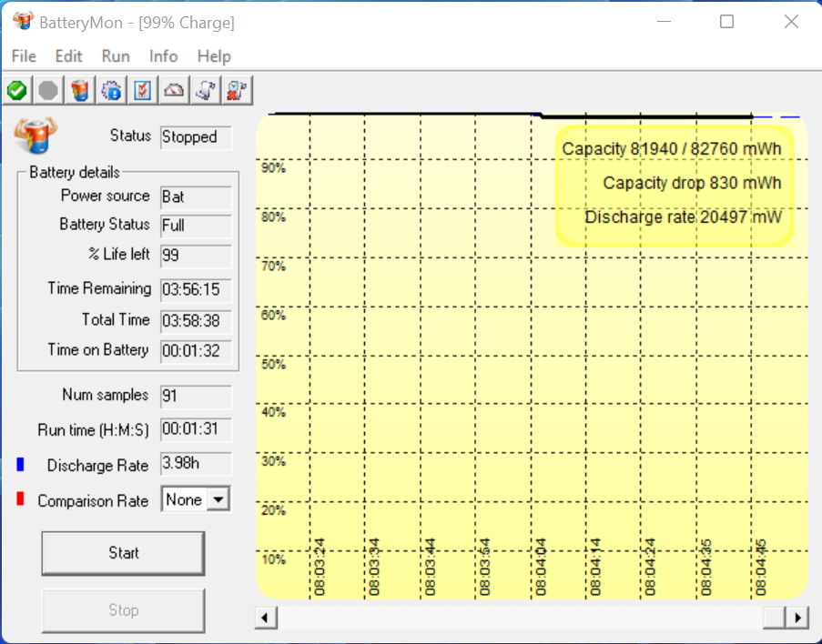The height and width of the screenshot is (644, 822).
Task: Click the log scroll toolbar icon
Action: coord(207,90)
